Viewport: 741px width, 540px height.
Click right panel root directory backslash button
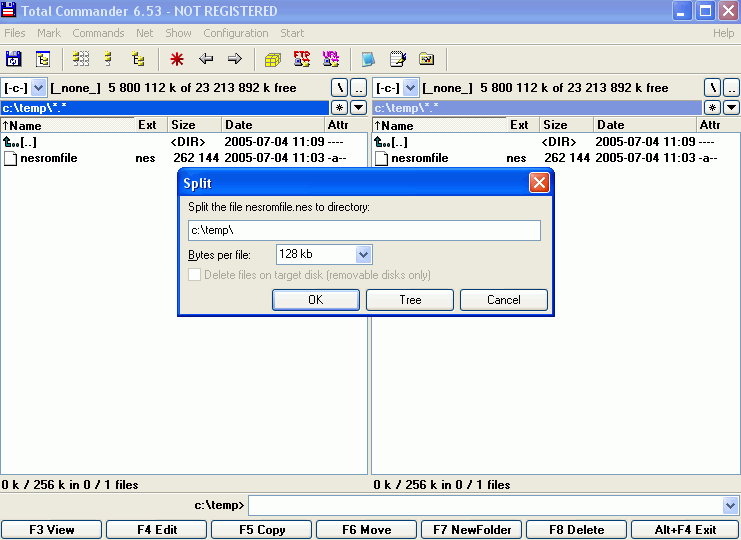point(712,88)
